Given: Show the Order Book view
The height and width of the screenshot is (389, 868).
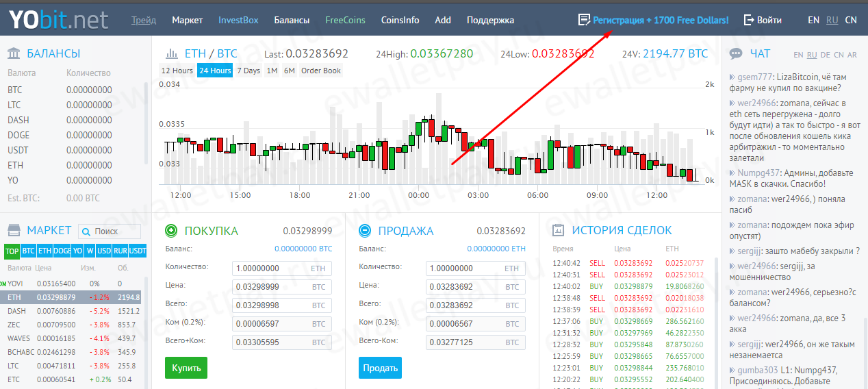Looking at the screenshot, I should pyautogui.click(x=320, y=71).
